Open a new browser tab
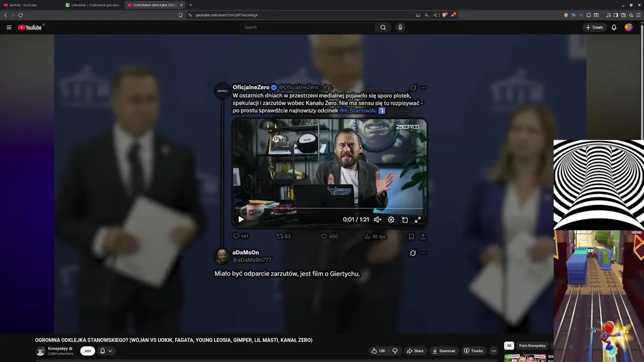 coord(191,5)
